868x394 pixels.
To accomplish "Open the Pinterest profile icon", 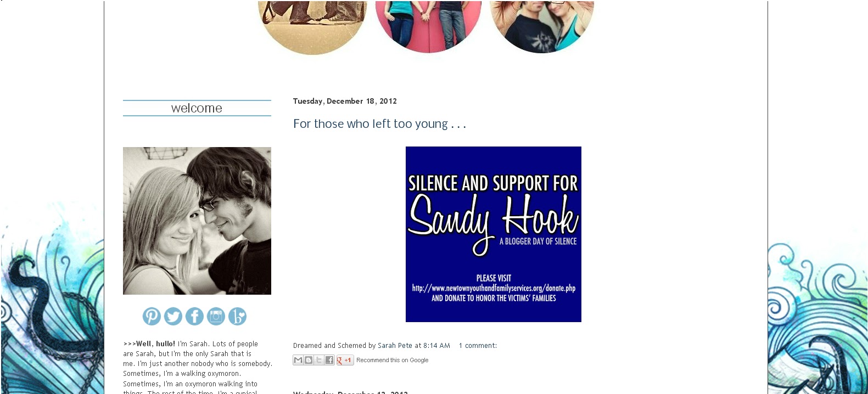I will coord(152,317).
